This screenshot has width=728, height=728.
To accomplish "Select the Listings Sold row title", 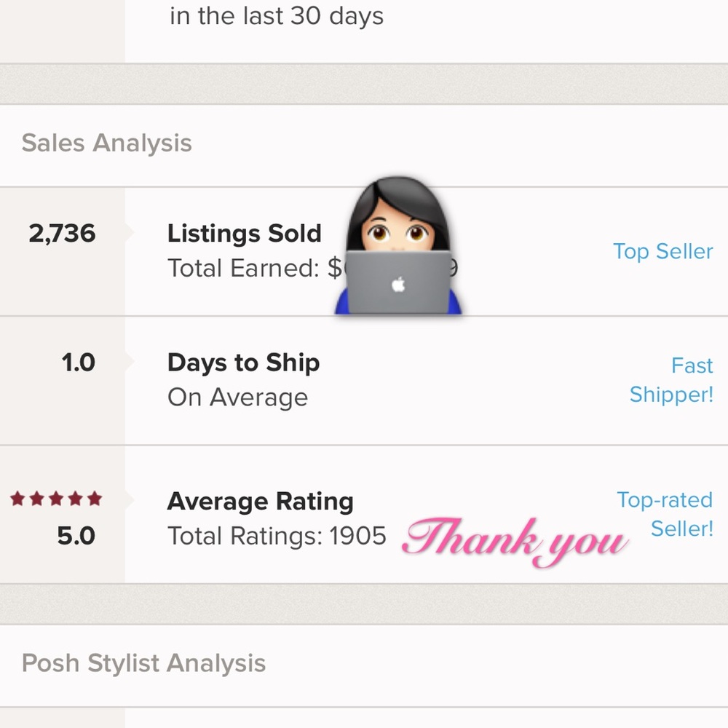I will point(244,233).
